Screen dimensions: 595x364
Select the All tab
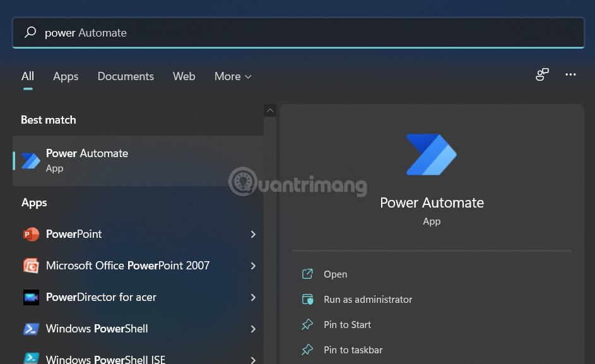(x=28, y=76)
